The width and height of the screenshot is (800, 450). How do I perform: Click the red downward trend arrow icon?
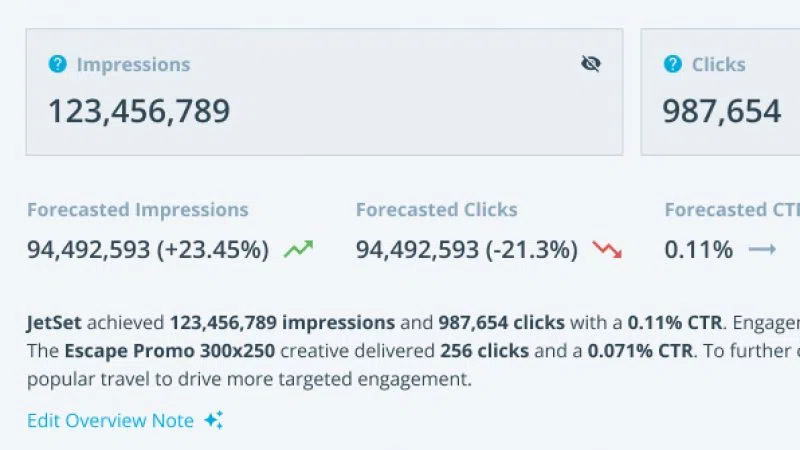point(606,249)
